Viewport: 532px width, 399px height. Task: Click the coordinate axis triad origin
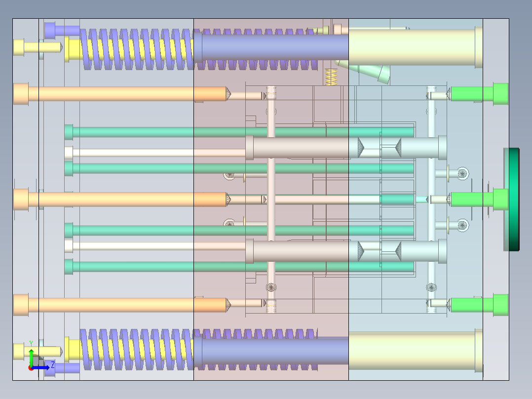click(x=31, y=368)
